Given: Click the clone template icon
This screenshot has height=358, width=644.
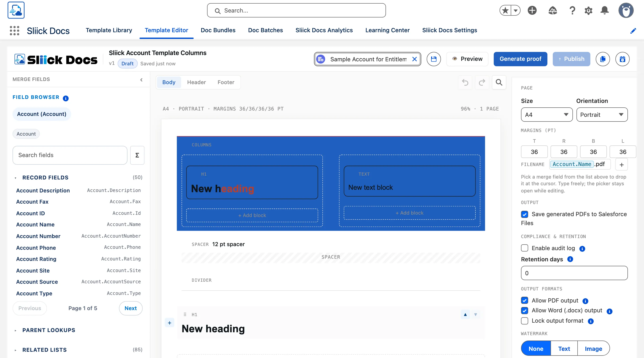Looking at the screenshot, I should [x=602, y=59].
